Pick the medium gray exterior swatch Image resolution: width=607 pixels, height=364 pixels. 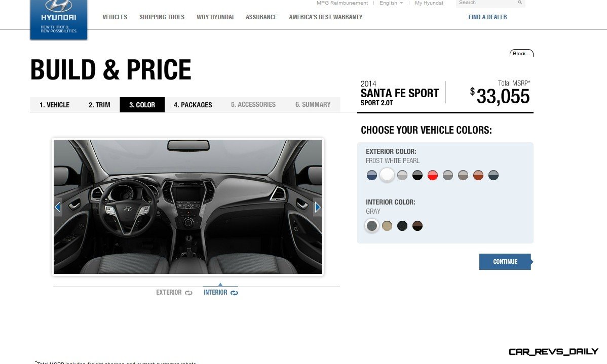[448, 175]
